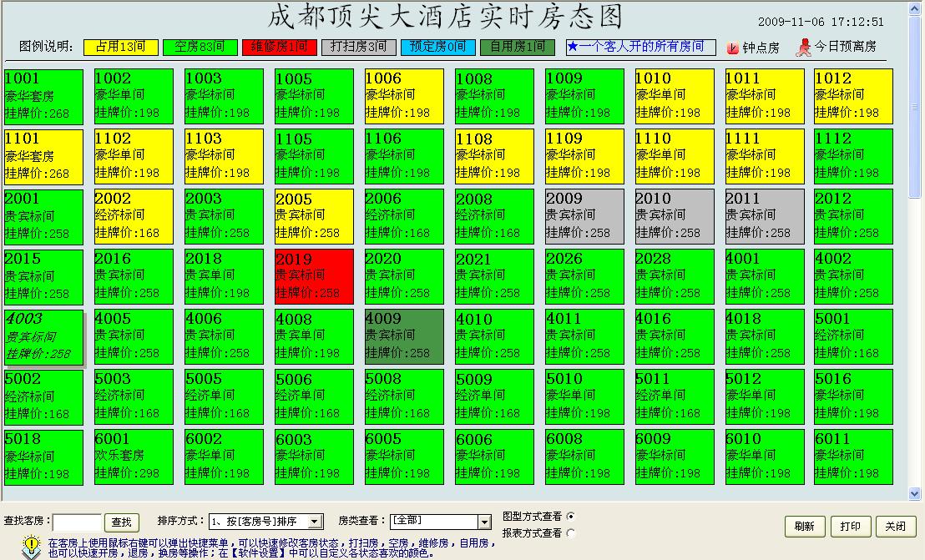
Task: Select vacant room 1105 tile
Action: (315, 157)
